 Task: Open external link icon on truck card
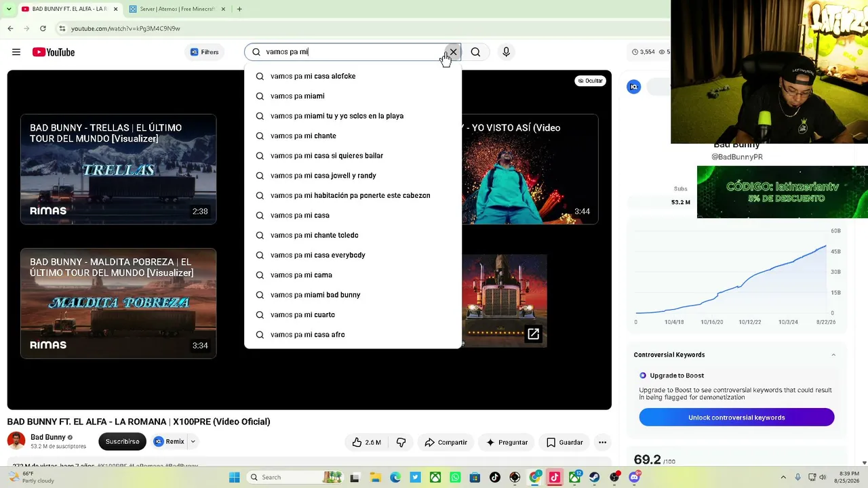[x=534, y=333]
